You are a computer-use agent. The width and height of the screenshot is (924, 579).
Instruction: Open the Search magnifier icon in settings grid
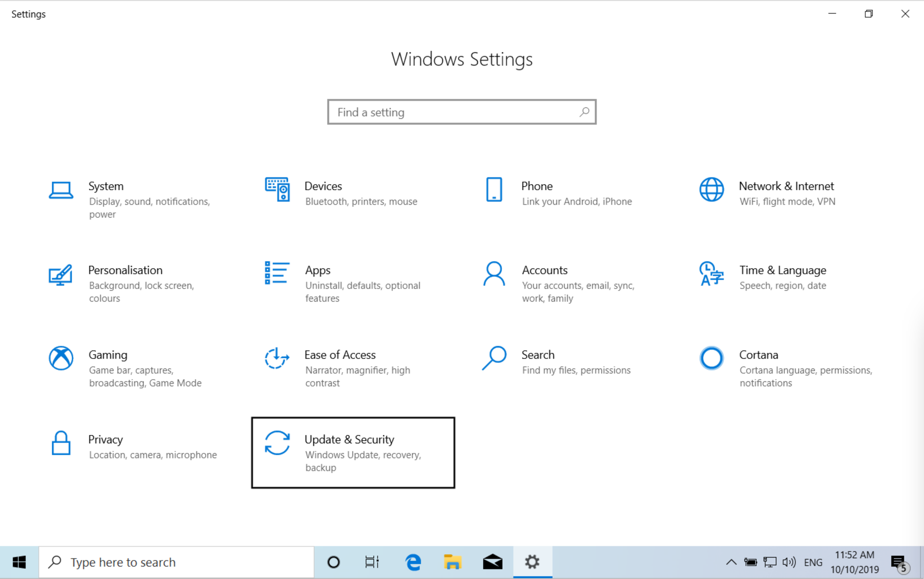click(x=494, y=358)
